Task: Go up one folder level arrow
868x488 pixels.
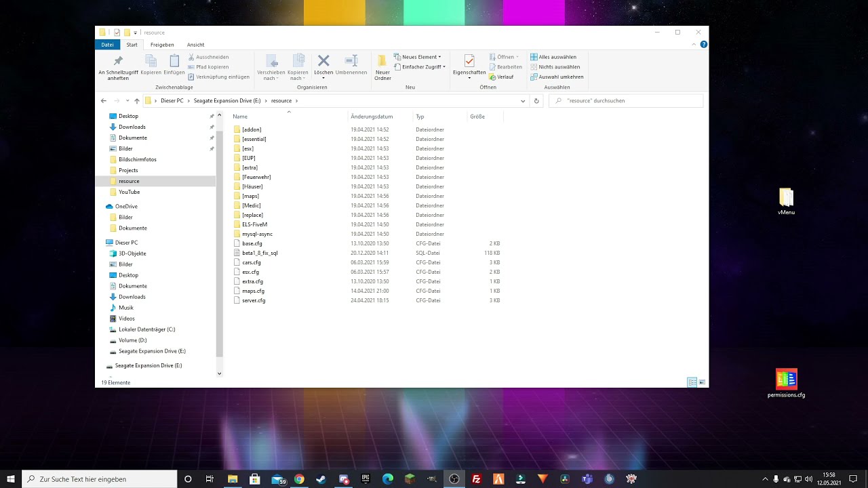Action: click(137, 101)
